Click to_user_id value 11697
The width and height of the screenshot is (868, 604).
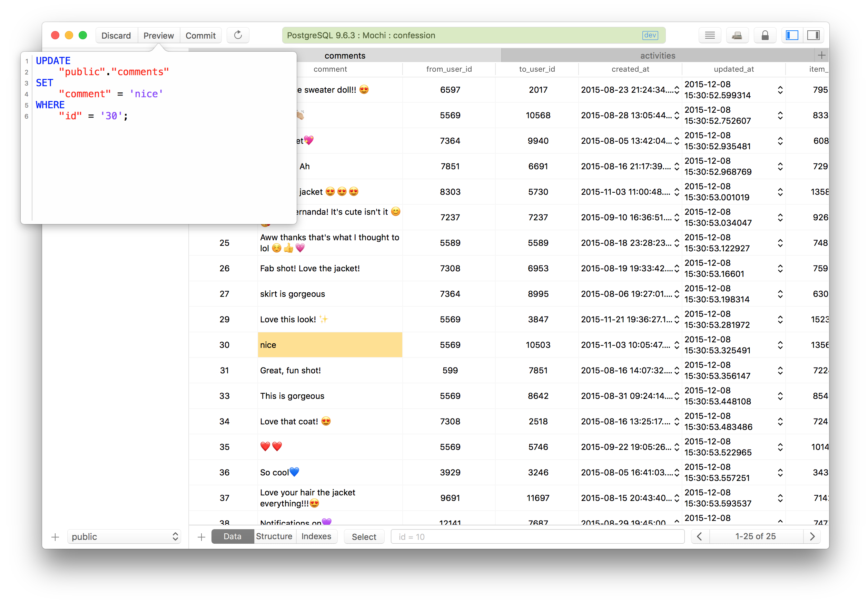point(537,498)
